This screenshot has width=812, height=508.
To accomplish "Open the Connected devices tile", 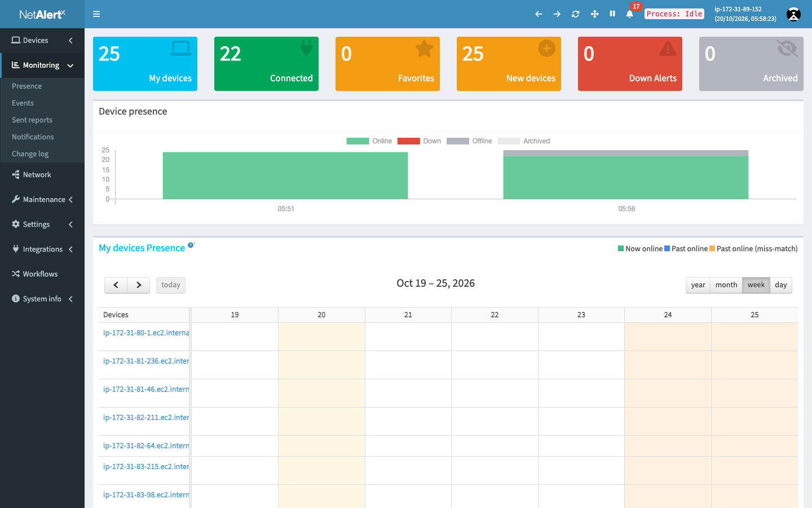I will tap(266, 64).
